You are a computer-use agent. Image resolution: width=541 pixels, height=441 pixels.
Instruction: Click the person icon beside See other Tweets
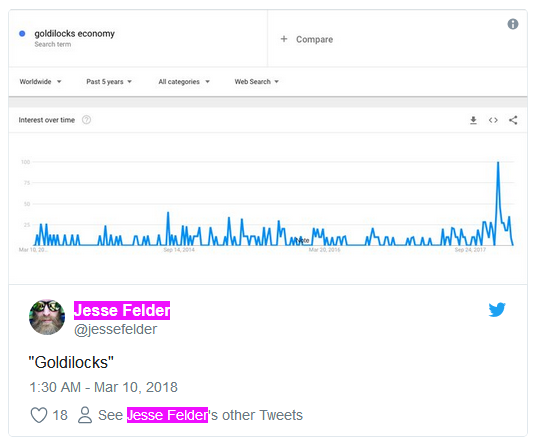pyautogui.click(x=85, y=415)
